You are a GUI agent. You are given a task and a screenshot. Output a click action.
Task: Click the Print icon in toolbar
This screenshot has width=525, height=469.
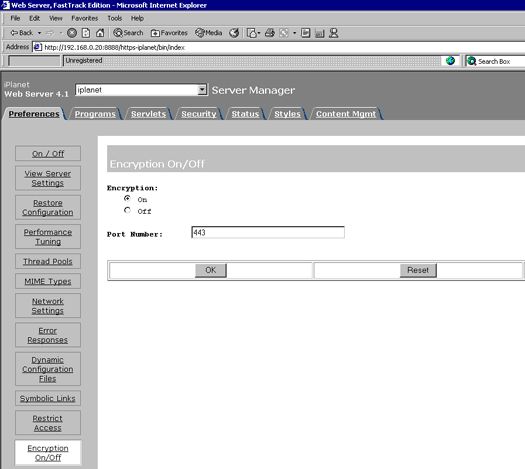(x=270, y=33)
